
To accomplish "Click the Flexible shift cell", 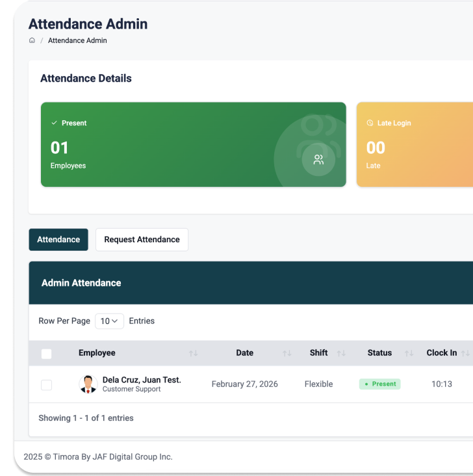I will [318, 384].
